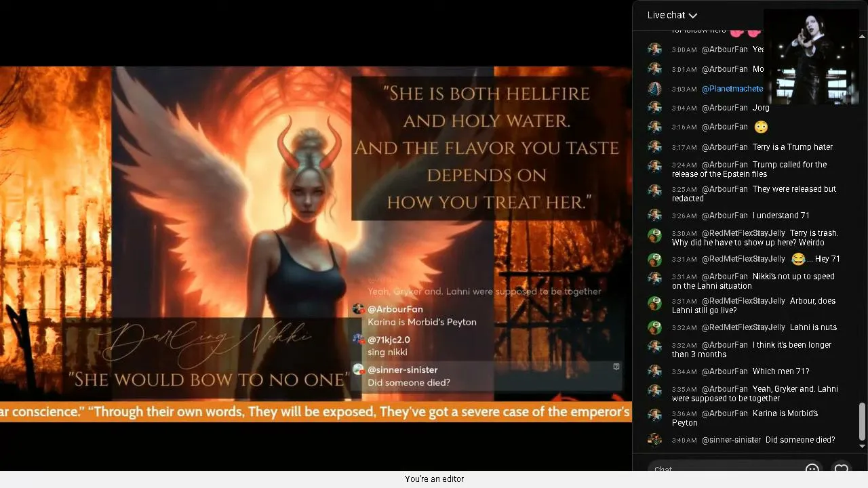Open @ArbourFan username on 'Which men 71?'

725,371
